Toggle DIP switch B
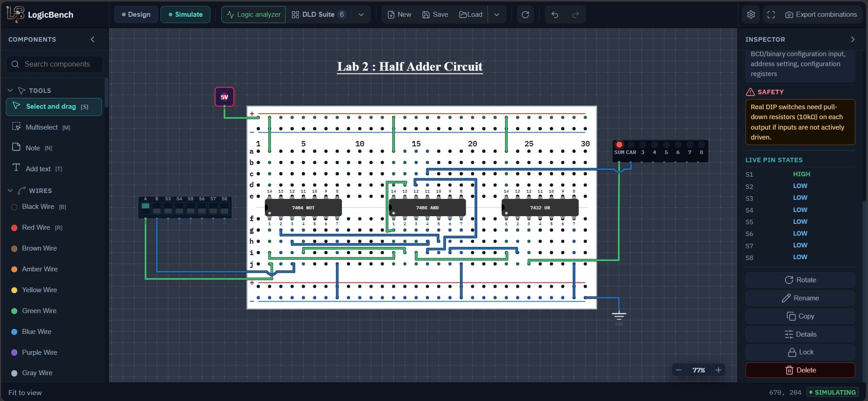The height and width of the screenshot is (401, 868). 157,208
